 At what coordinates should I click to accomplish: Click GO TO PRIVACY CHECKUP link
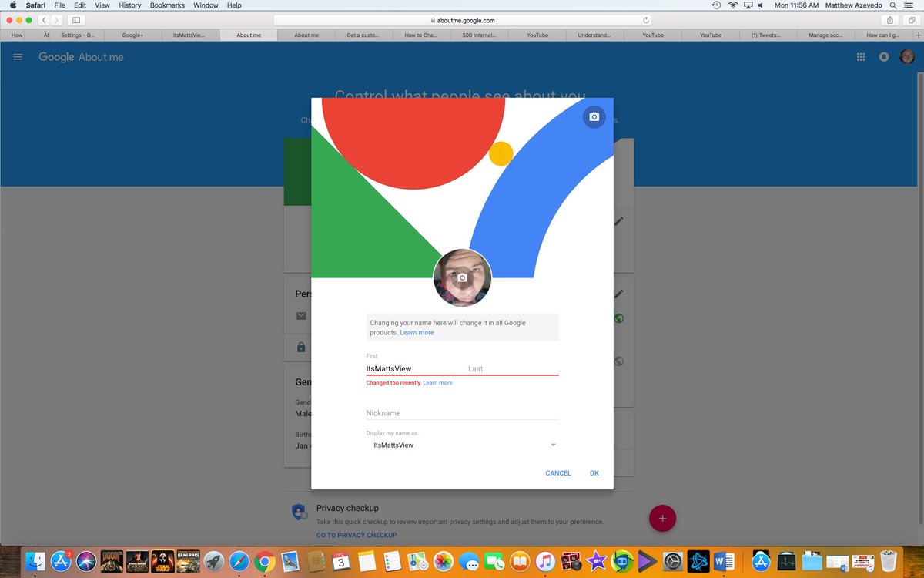[x=357, y=535]
